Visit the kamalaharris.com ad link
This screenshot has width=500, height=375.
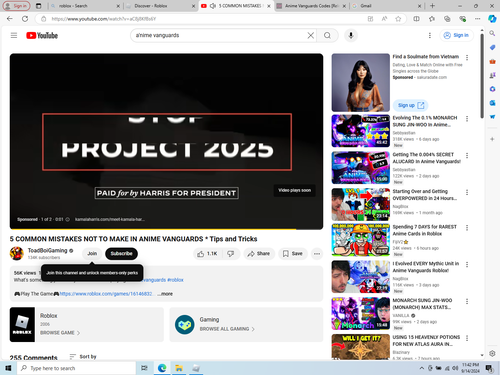coord(110,219)
